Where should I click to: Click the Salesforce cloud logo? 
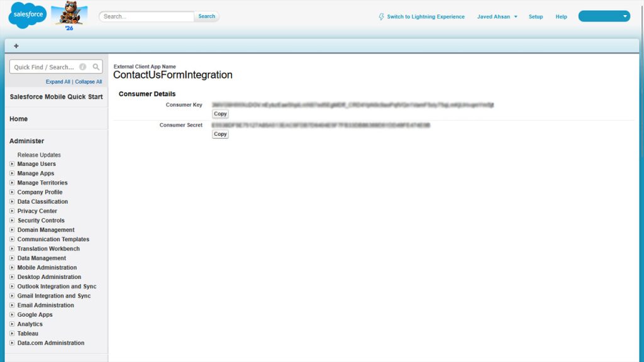tap(28, 15)
